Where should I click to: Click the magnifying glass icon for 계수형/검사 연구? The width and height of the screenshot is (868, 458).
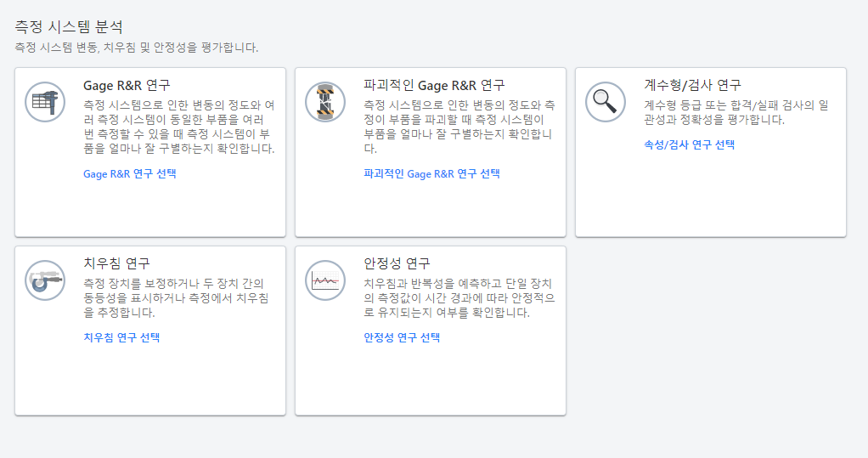606,102
